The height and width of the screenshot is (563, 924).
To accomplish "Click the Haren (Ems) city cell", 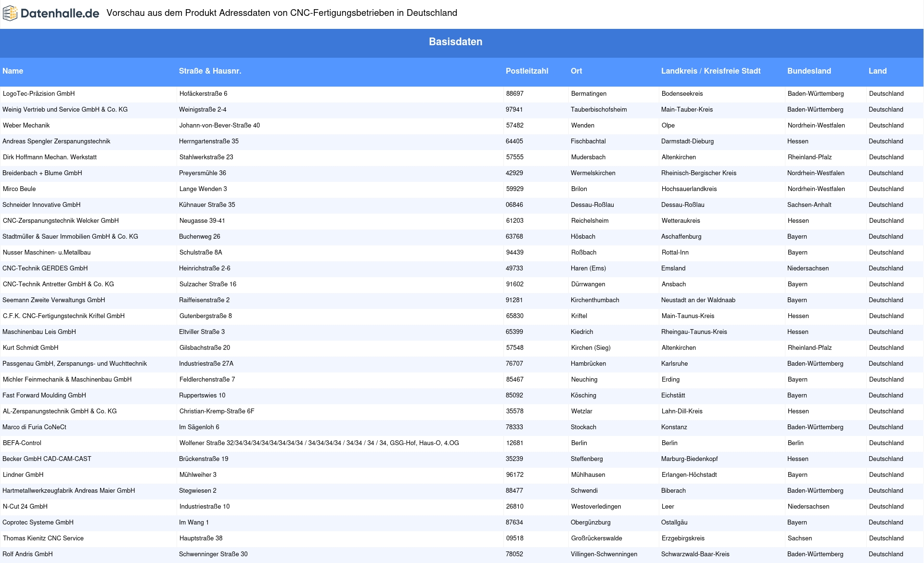I will (x=588, y=268).
